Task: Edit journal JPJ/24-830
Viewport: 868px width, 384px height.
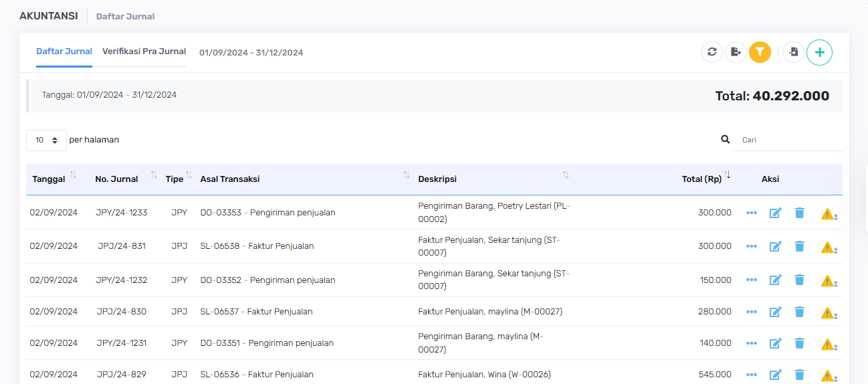Action: (776, 312)
